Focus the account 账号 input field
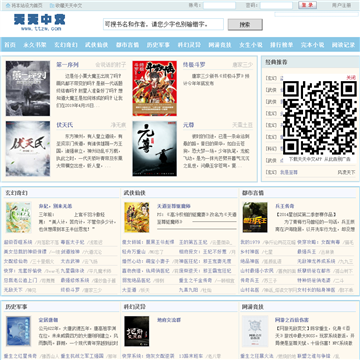 pos(219,5)
